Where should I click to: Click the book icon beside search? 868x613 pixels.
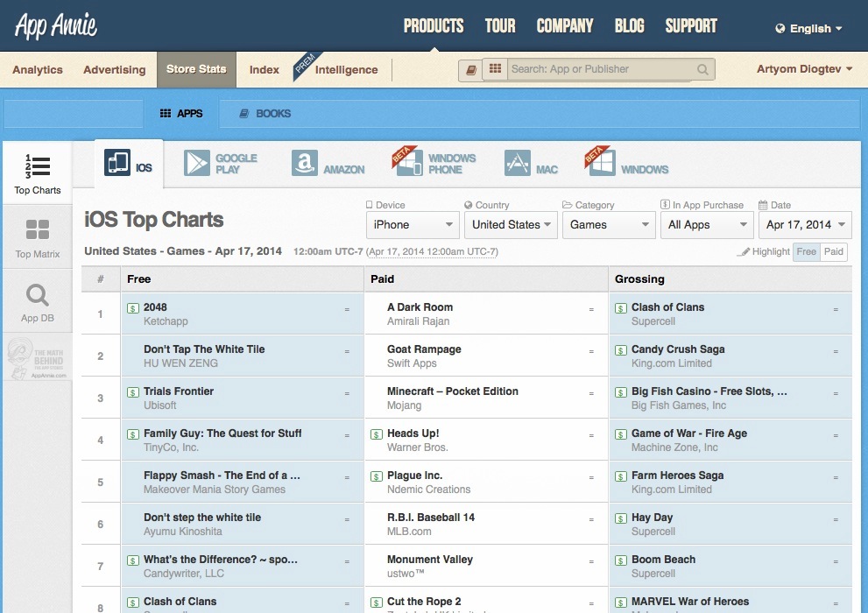point(470,70)
